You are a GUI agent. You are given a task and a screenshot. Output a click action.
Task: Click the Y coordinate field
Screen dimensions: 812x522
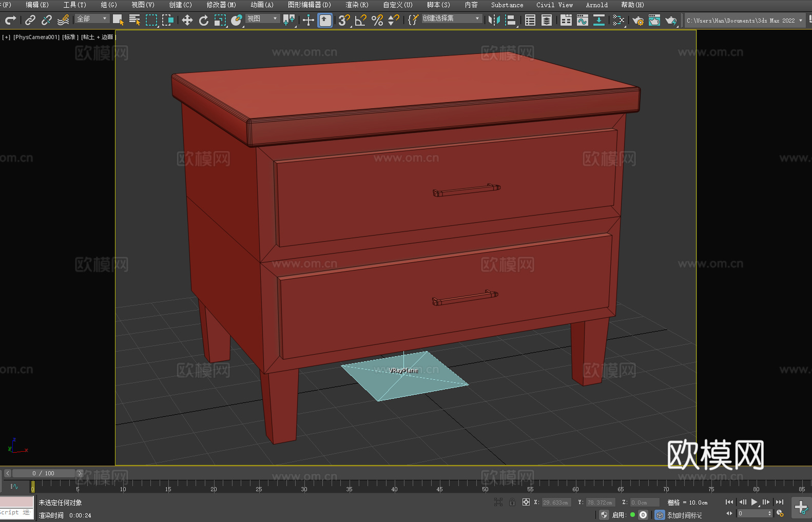pyautogui.click(x=601, y=502)
